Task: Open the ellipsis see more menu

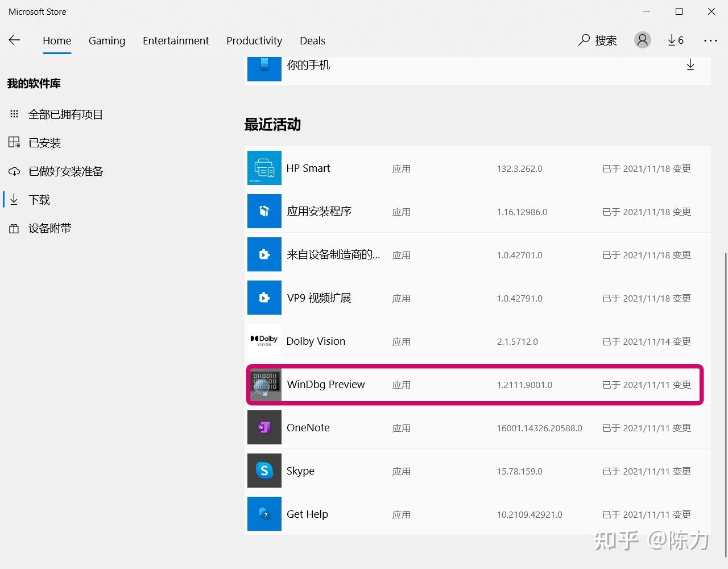Action: click(710, 40)
